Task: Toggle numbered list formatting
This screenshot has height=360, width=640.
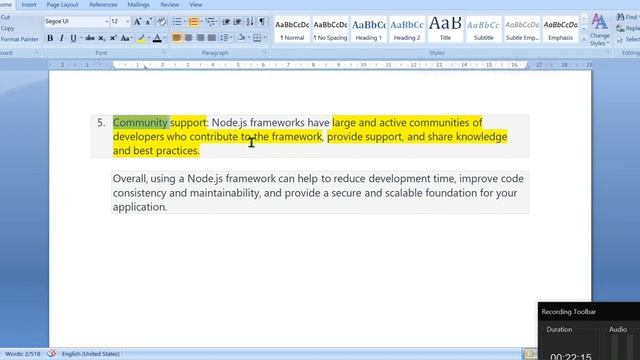Action: tap(193, 22)
